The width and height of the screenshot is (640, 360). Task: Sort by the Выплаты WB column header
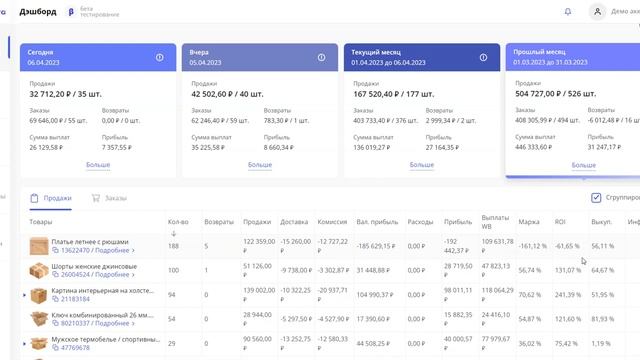(495, 222)
